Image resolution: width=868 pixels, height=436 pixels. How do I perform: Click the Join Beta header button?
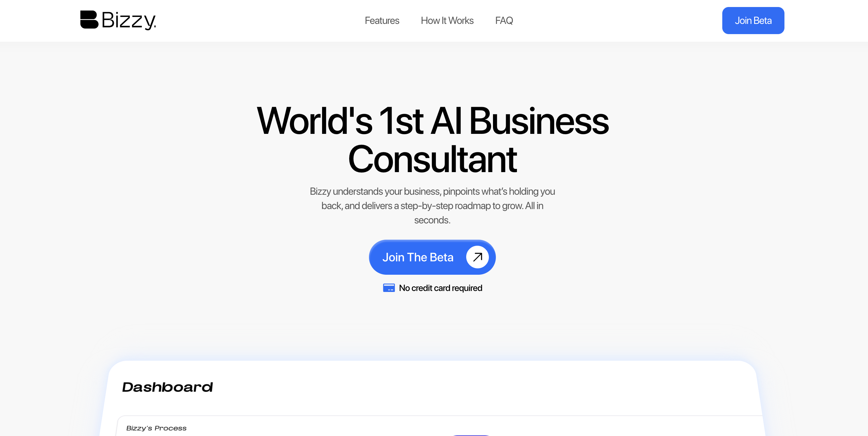[x=753, y=20]
